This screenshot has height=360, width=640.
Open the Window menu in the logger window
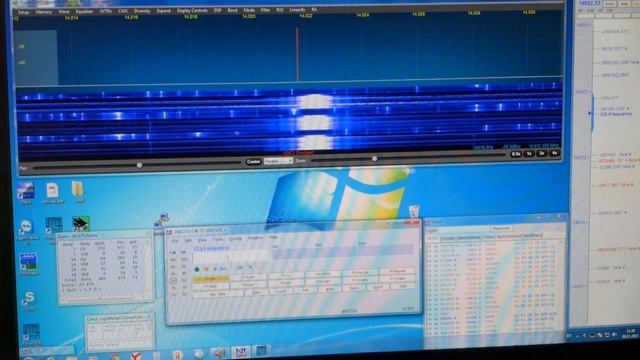tap(256, 238)
